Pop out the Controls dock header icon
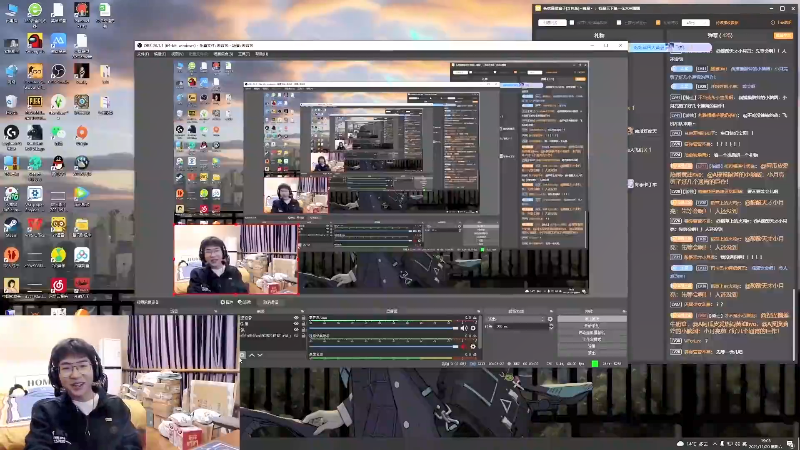The image size is (800, 450). click(624, 311)
